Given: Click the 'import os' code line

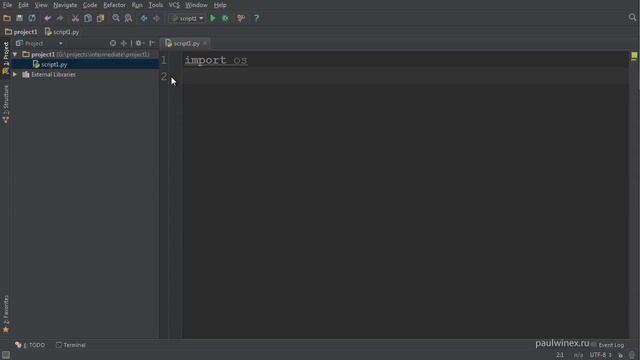Looking at the screenshot, I should (216, 60).
